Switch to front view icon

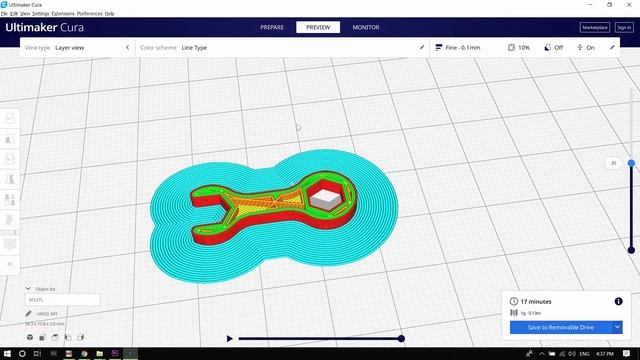pyautogui.click(x=42, y=337)
